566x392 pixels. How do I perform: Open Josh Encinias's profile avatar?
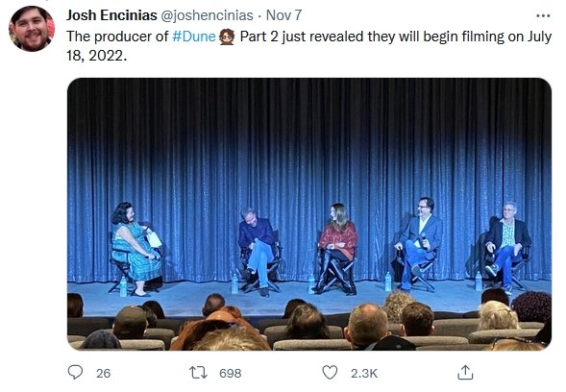[32, 29]
